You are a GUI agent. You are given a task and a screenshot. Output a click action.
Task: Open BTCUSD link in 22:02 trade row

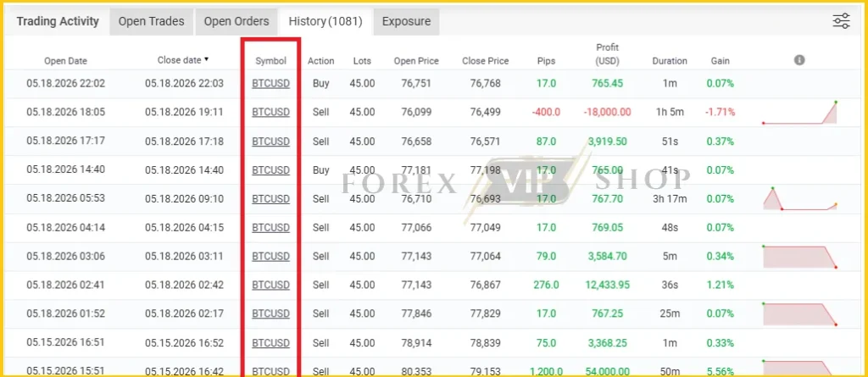click(270, 84)
